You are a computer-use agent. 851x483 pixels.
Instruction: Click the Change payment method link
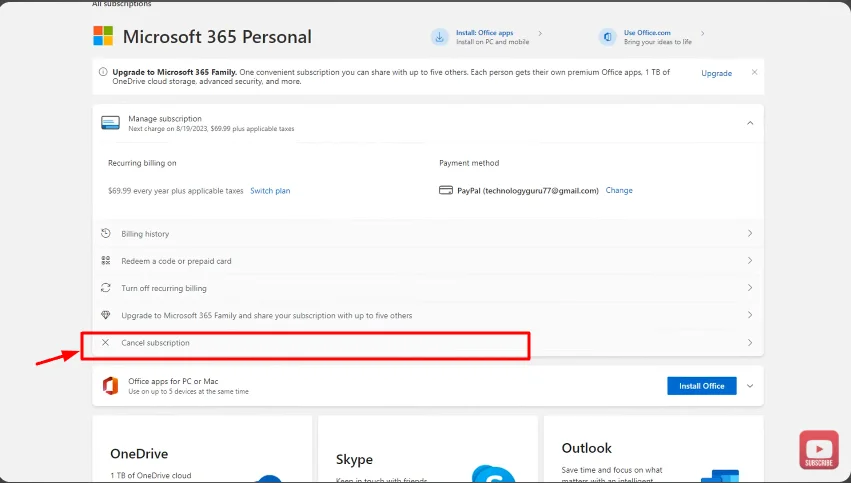619,190
